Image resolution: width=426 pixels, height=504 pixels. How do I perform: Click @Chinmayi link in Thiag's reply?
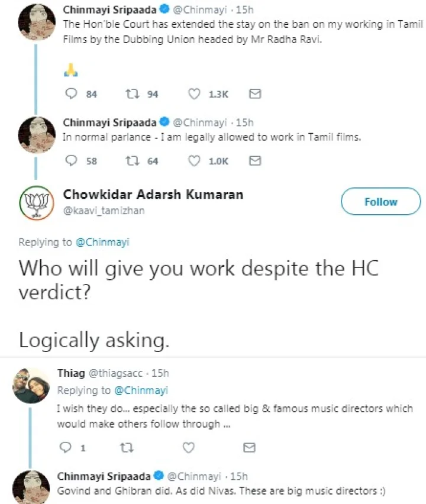(x=140, y=390)
